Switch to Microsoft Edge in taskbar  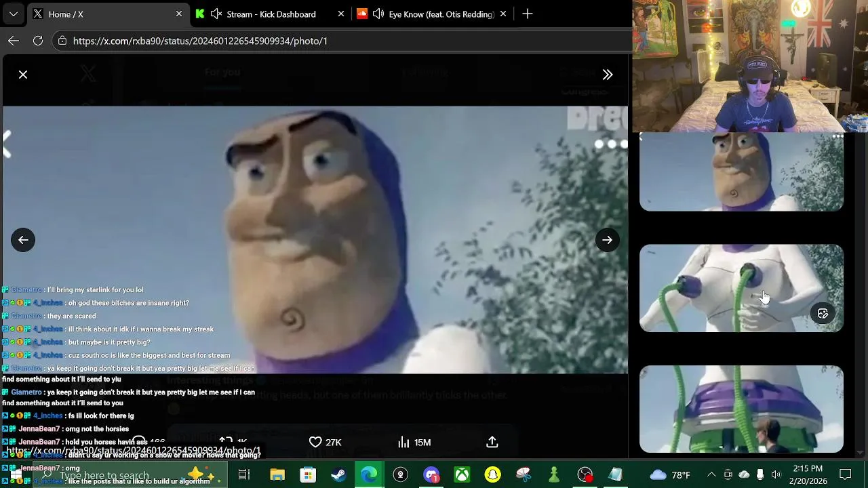pos(369,475)
